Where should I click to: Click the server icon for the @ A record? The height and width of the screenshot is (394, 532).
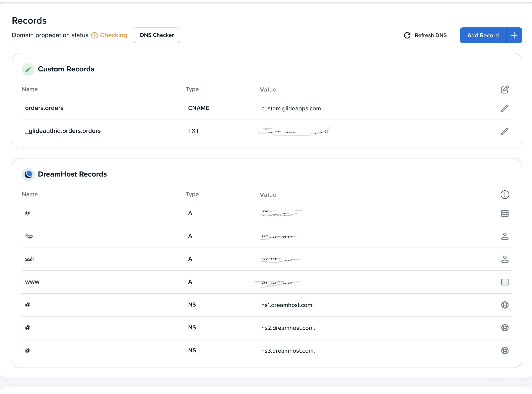(x=505, y=213)
